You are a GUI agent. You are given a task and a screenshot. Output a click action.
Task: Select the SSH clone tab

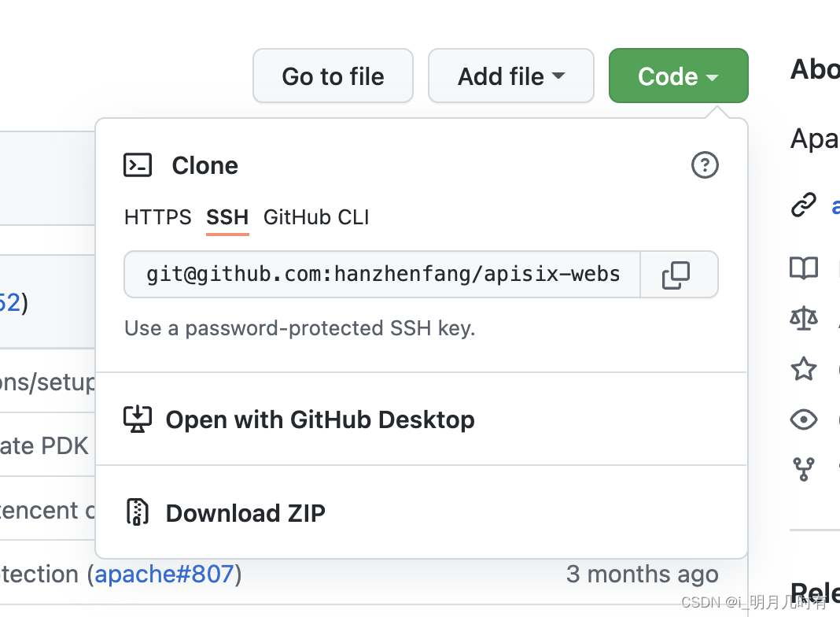(x=227, y=217)
